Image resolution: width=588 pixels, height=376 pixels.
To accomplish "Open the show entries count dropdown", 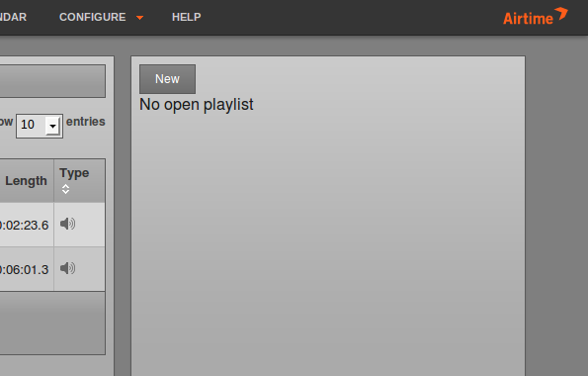I will [40, 126].
